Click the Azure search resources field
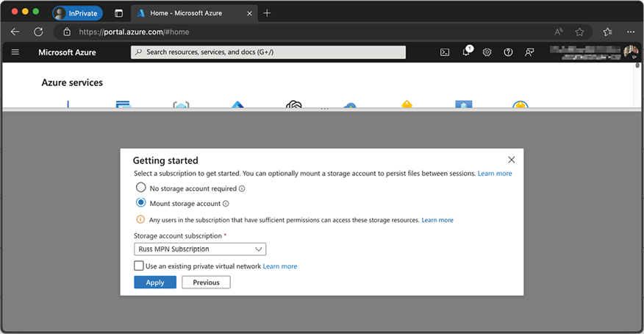This screenshot has height=334, width=644. coord(268,52)
